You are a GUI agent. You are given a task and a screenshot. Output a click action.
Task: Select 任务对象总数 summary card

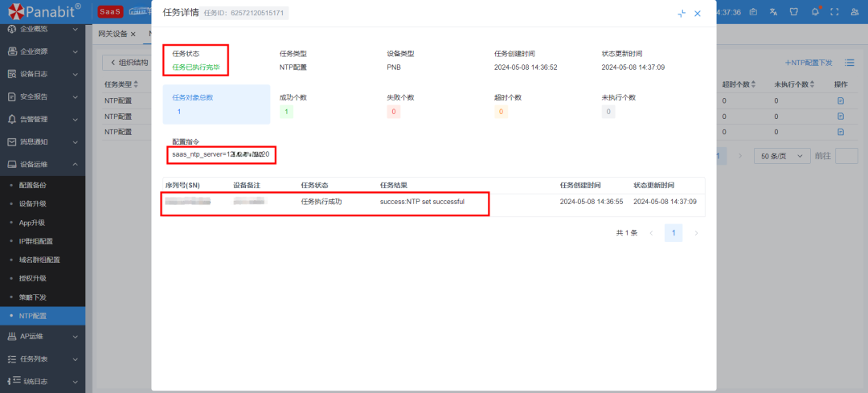pos(216,104)
